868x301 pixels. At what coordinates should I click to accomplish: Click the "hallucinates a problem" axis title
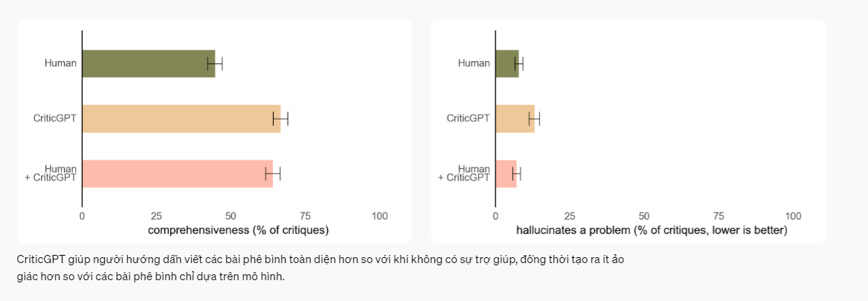652,230
